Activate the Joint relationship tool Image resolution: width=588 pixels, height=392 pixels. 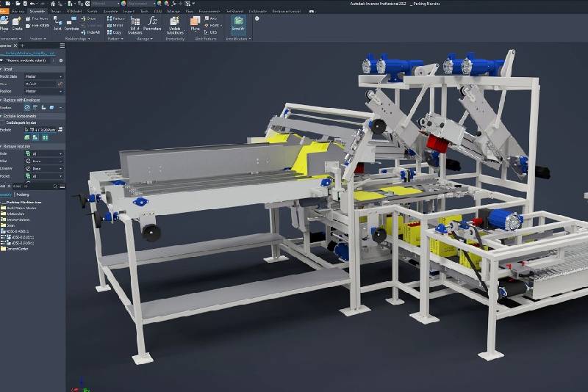click(57, 23)
